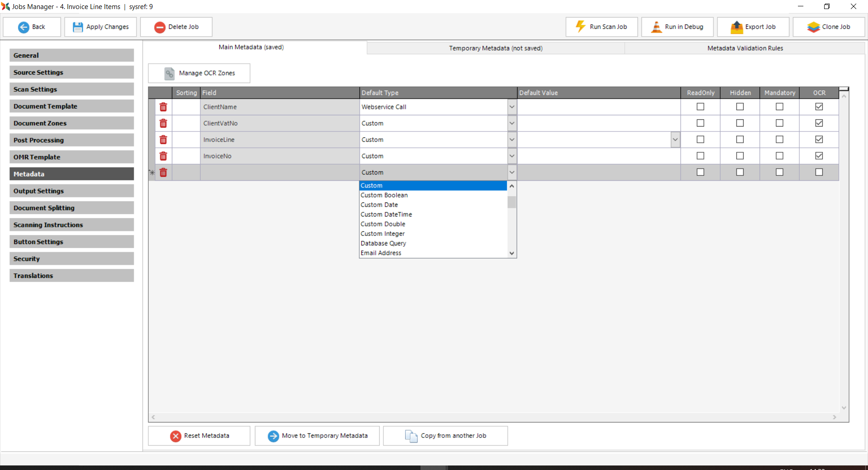Enable the Mandatory checkbox for ClientVatNo
The width and height of the screenshot is (868, 470).
point(779,123)
